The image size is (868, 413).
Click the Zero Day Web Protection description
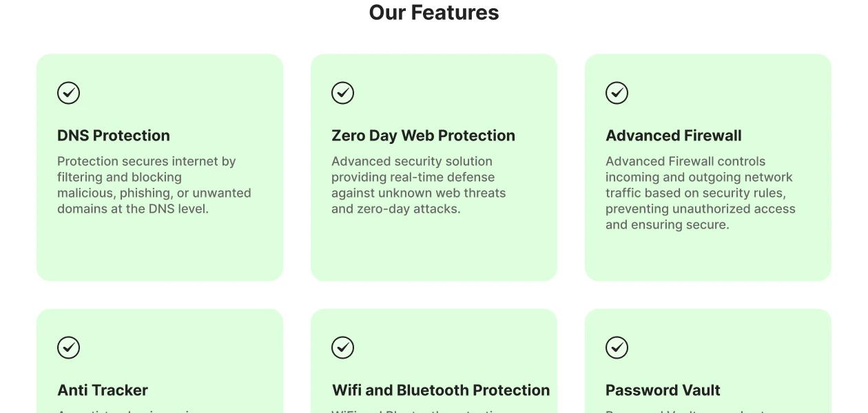[418, 185]
